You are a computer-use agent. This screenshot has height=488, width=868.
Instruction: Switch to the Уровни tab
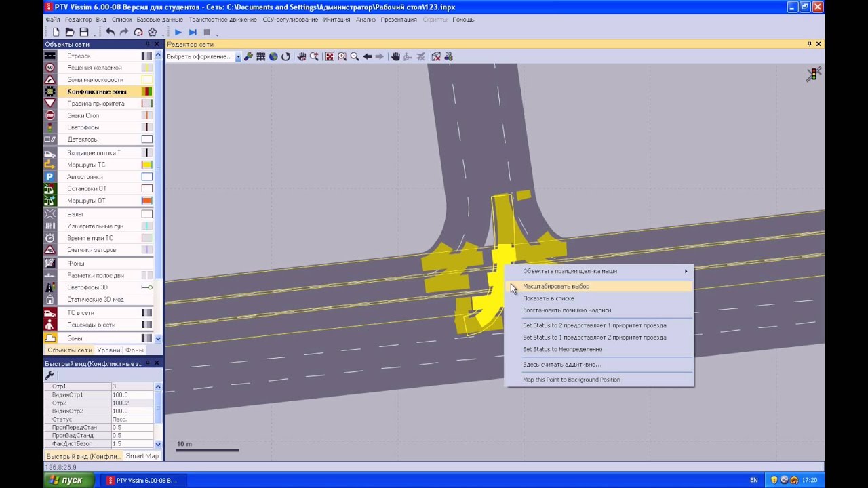tap(108, 350)
